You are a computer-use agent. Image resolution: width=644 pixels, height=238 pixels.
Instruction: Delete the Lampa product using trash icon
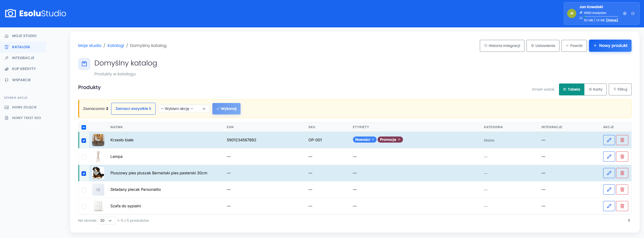(622, 157)
